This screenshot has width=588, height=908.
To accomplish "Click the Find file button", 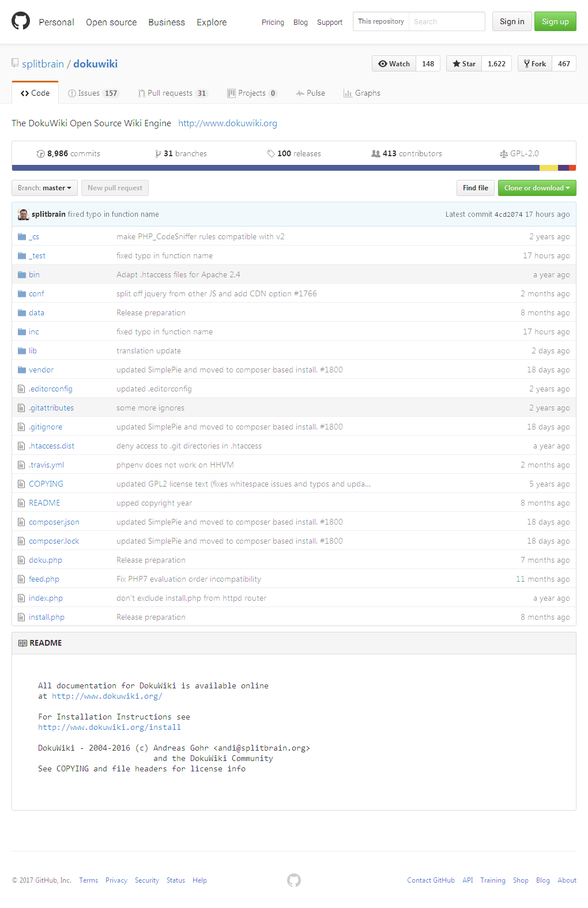I will click(476, 188).
